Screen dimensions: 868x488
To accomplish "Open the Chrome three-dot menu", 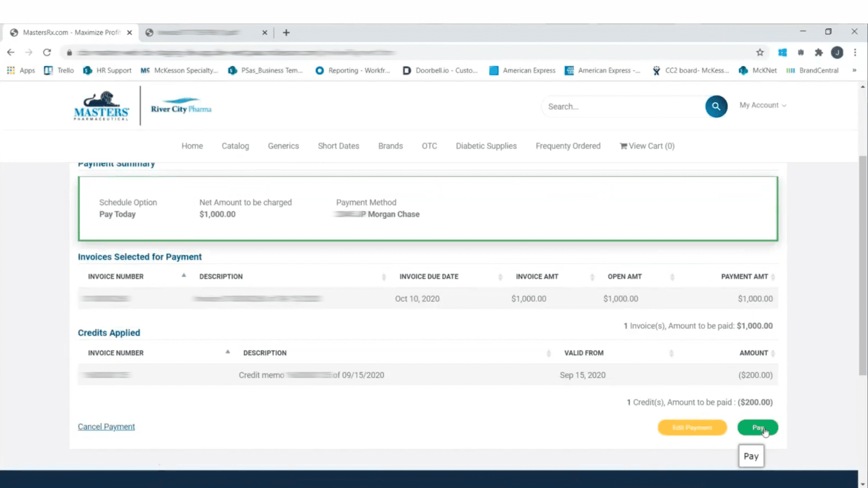I will click(855, 53).
